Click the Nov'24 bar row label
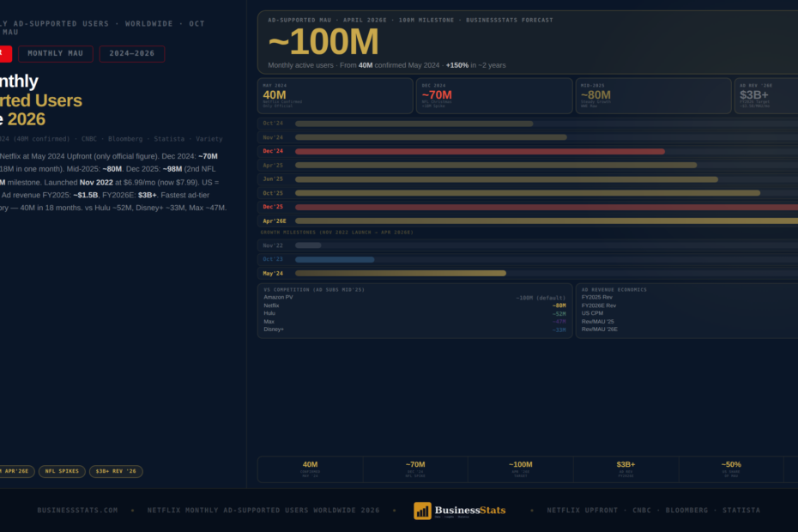This screenshot has height=532, width=798. [273, 137]
